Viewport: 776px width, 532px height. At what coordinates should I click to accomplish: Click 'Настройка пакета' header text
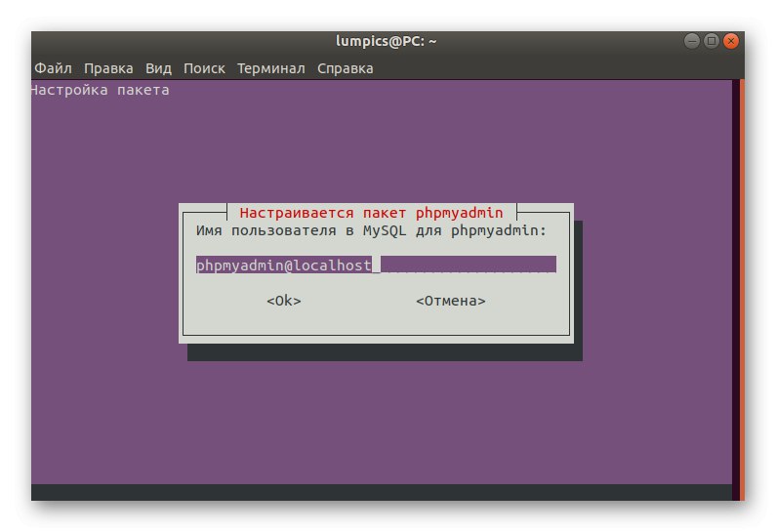[101, 90]
